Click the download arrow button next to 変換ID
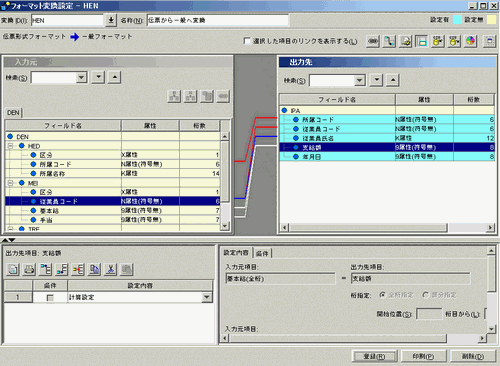This screenshot has width=500, height=366. 111,20
